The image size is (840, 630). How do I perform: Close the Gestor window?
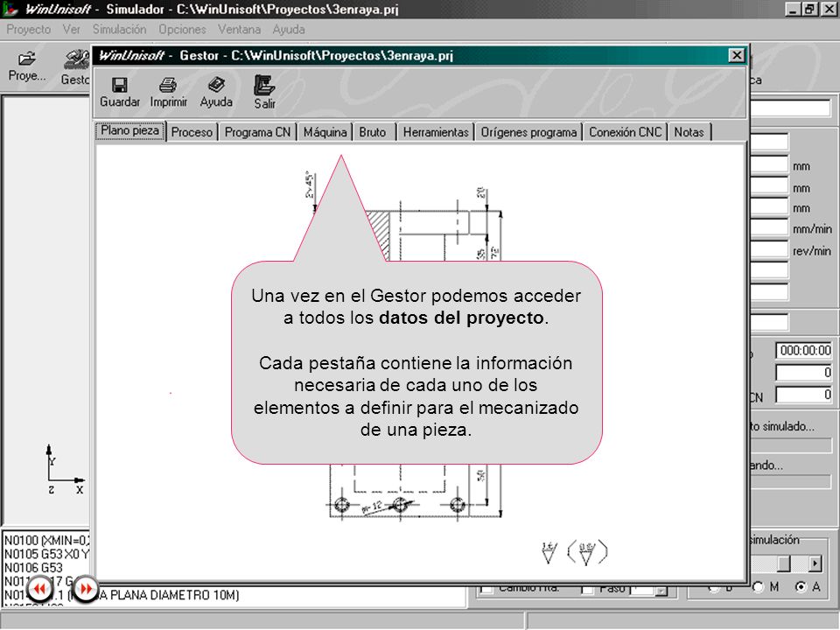click(x=737, y=55)
